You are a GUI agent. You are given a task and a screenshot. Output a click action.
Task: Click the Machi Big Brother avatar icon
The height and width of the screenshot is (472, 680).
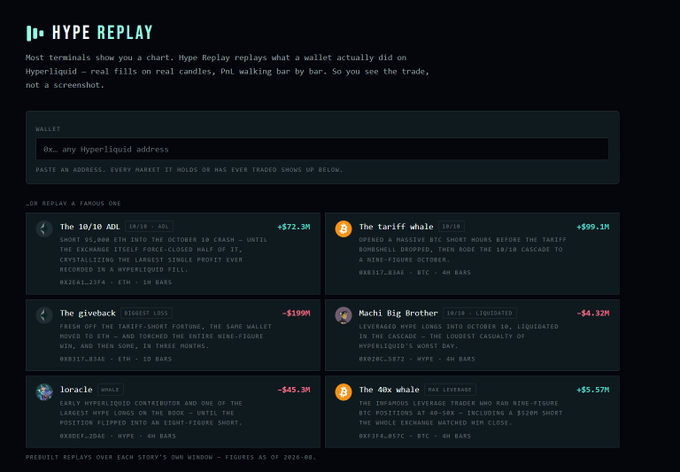343,315
